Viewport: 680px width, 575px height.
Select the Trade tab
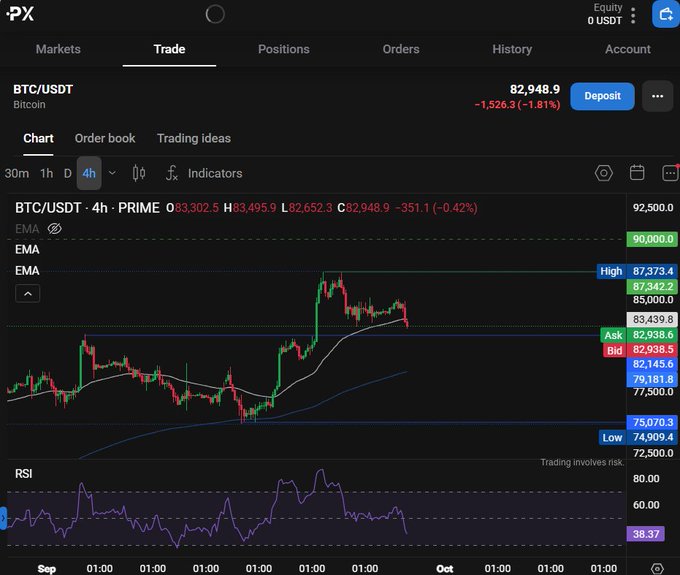coord(169,49)
